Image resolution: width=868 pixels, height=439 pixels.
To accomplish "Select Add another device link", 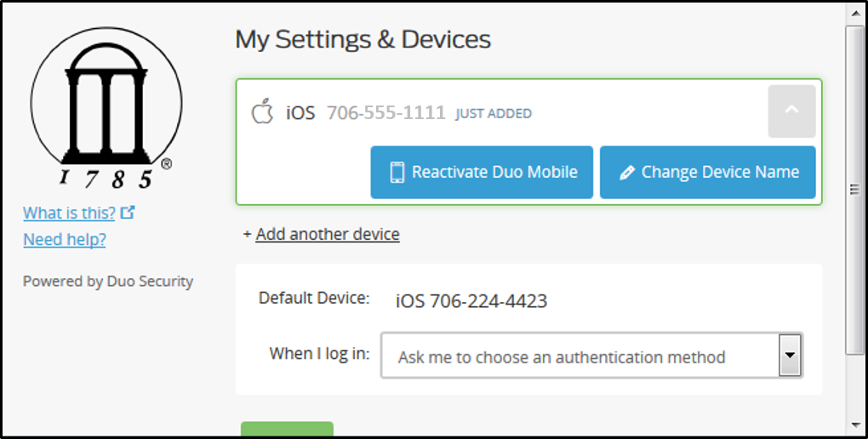I will tap(327, 234).
